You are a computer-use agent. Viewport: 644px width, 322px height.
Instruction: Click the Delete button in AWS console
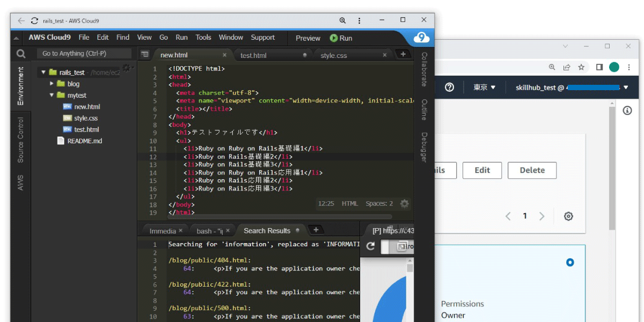click(x=532, y=170)
